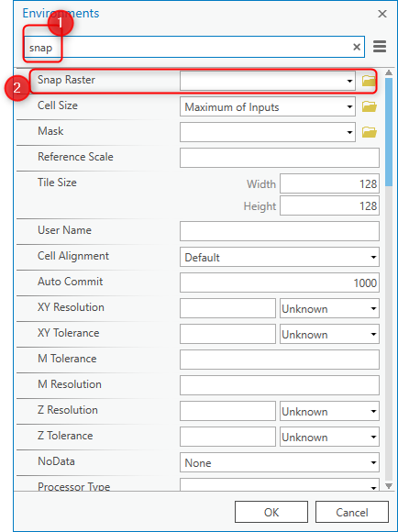Open the Cell Alignment dropdown
398x532 pixels.
click(x=280, y=257)
